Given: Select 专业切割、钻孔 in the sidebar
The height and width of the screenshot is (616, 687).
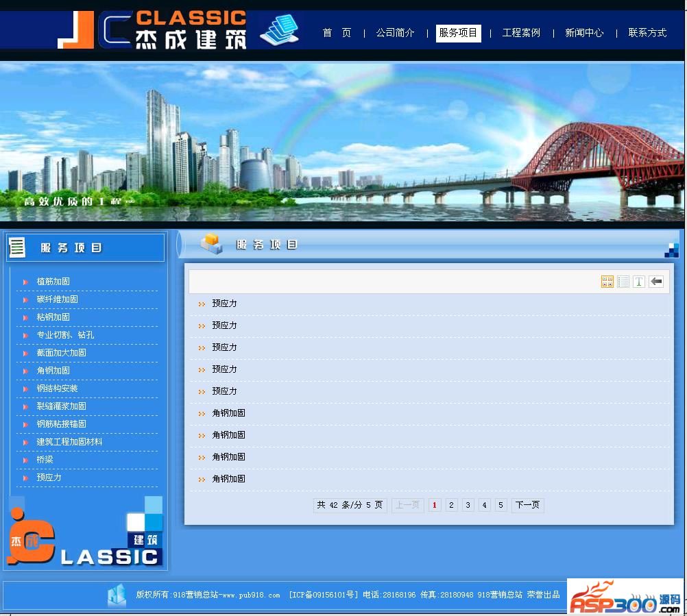Looking at the screenshot, I should tap(65, 335).
